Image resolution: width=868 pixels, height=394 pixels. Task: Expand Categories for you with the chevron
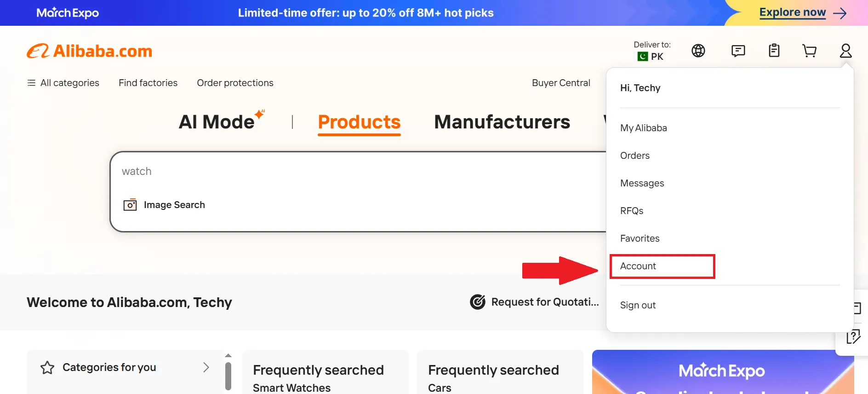(206, 367)
